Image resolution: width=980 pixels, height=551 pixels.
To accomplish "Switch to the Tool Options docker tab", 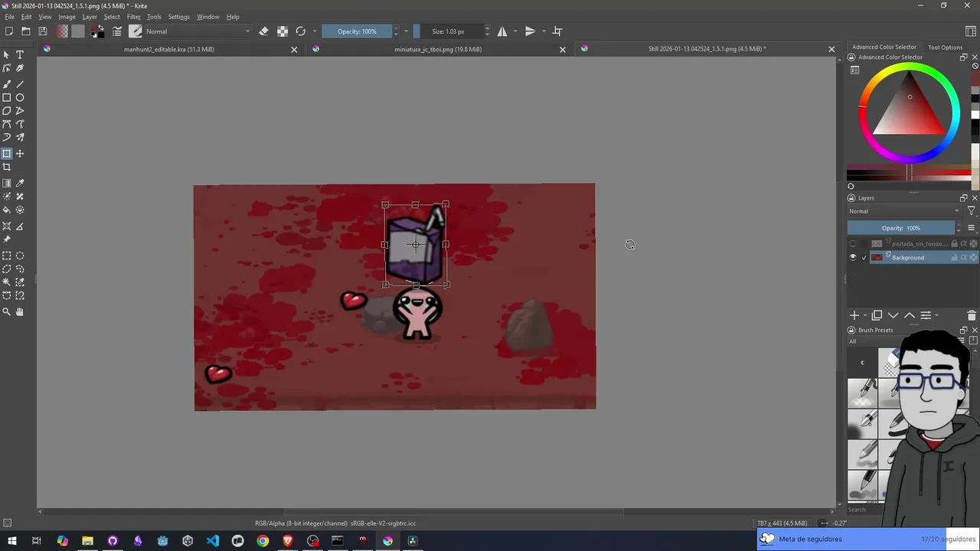I will 945,47.
